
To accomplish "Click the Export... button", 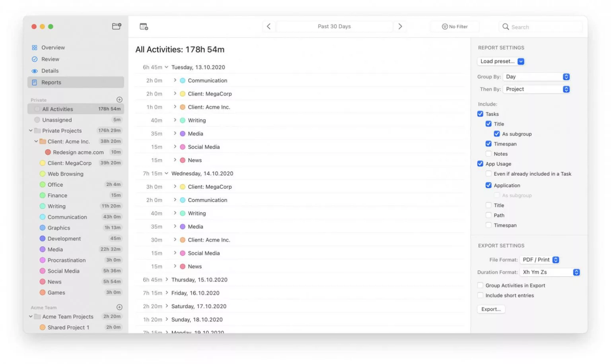I will click(x=491, y=309).
